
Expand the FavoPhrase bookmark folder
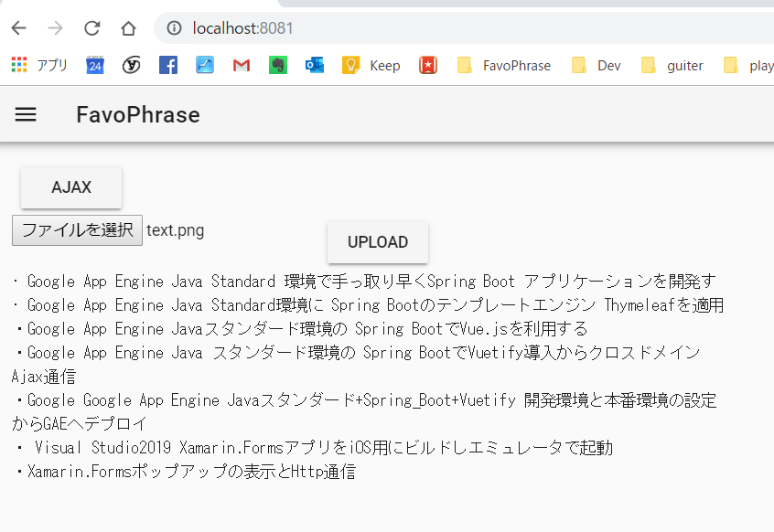[504, 65]
